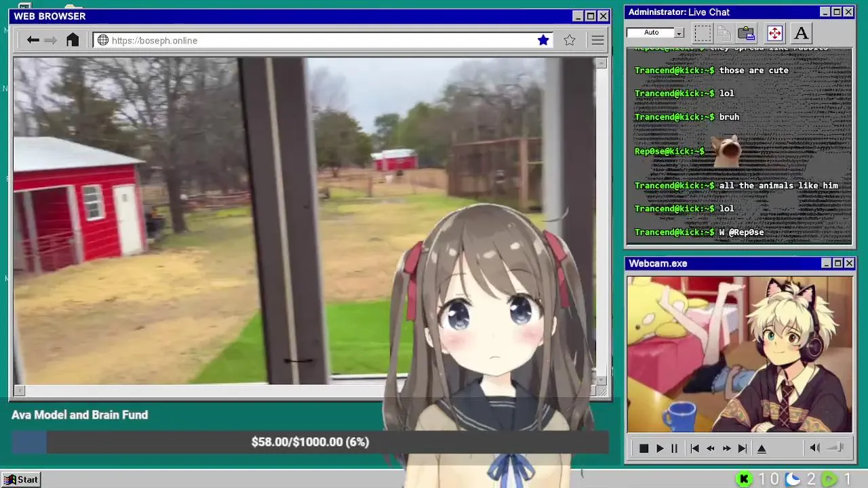Click browser vertical scrollbar up arrow

point(601,63)
